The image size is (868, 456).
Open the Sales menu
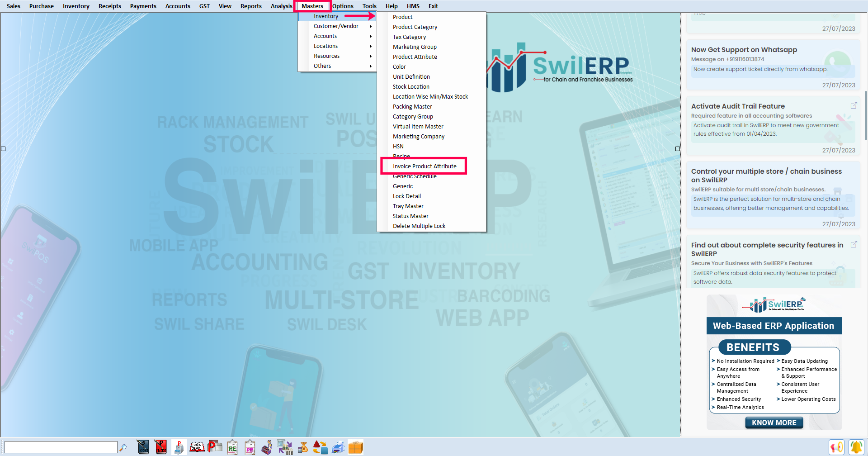pos(14,6)
